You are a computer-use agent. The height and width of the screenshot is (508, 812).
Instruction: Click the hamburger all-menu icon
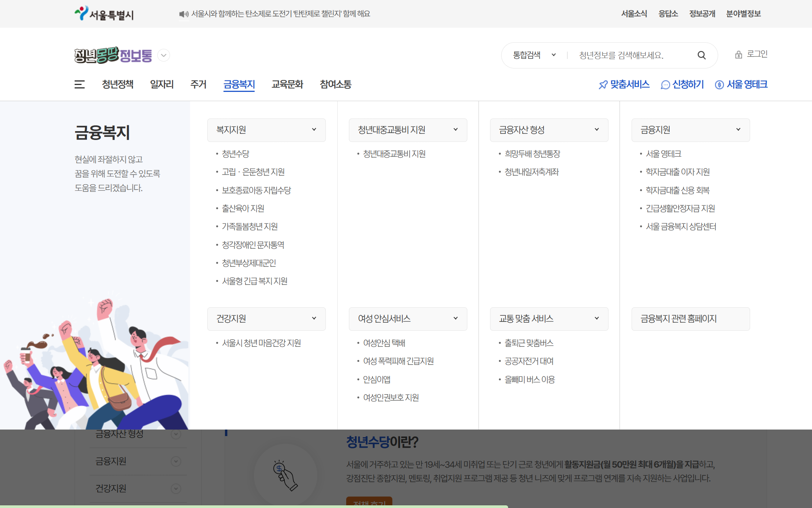point(80,84)
